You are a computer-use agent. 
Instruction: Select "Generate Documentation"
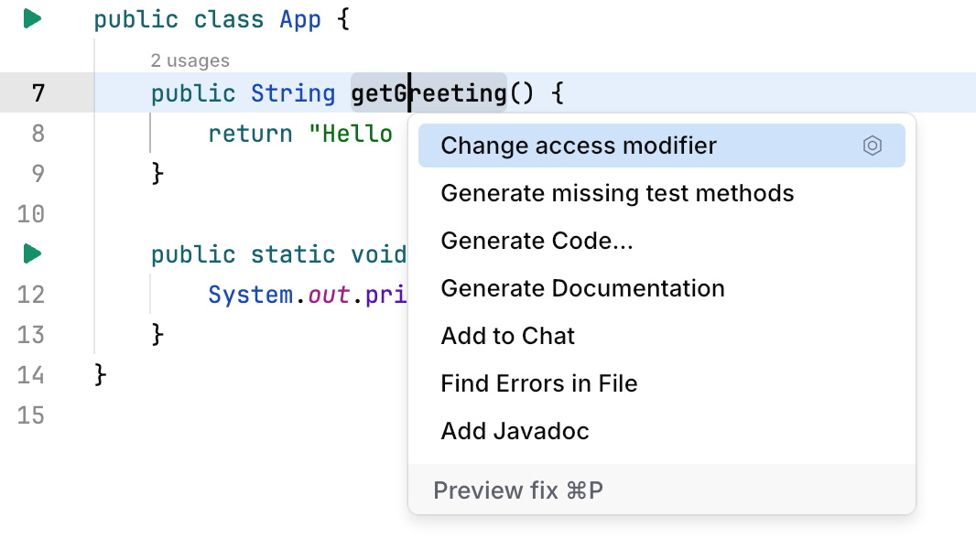click(x=582, y=287)
